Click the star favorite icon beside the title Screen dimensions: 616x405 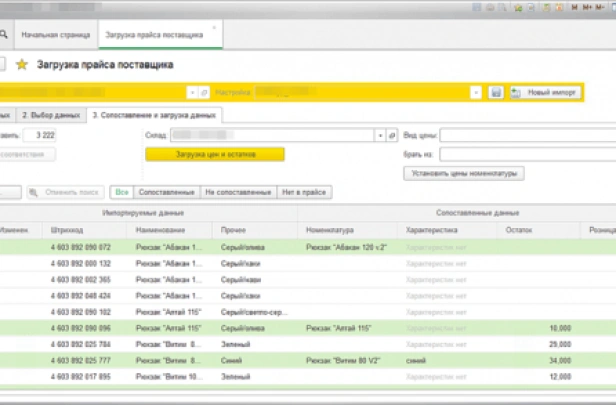[x=21, y=64]
